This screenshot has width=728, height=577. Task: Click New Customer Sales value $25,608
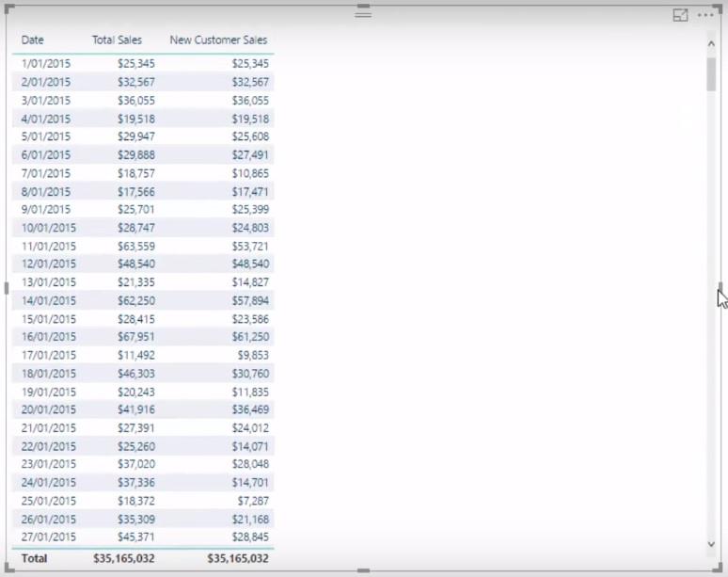[250, 136]
